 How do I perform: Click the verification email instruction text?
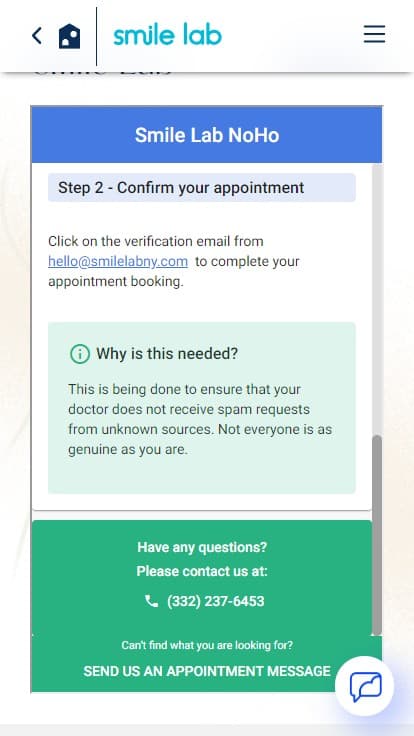[x=174, y=261]
